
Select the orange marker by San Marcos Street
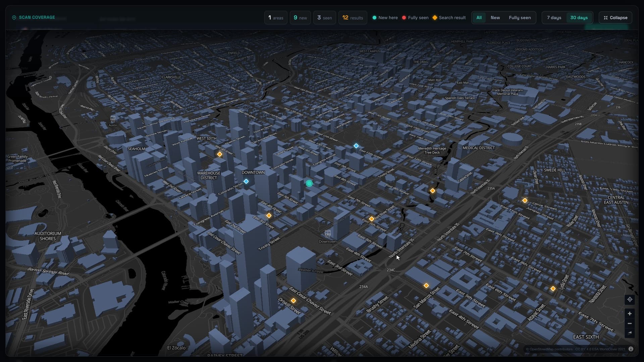click(x=426, y=286)
